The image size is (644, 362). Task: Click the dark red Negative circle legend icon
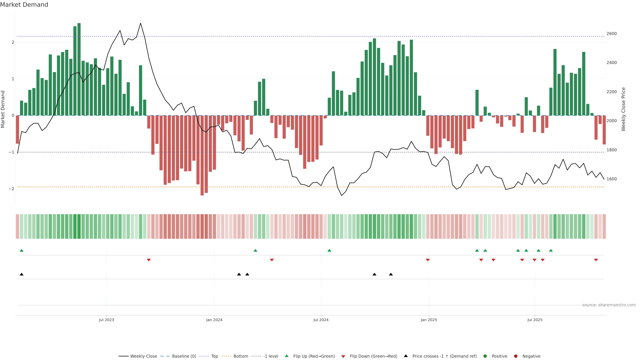pos(516,356)
